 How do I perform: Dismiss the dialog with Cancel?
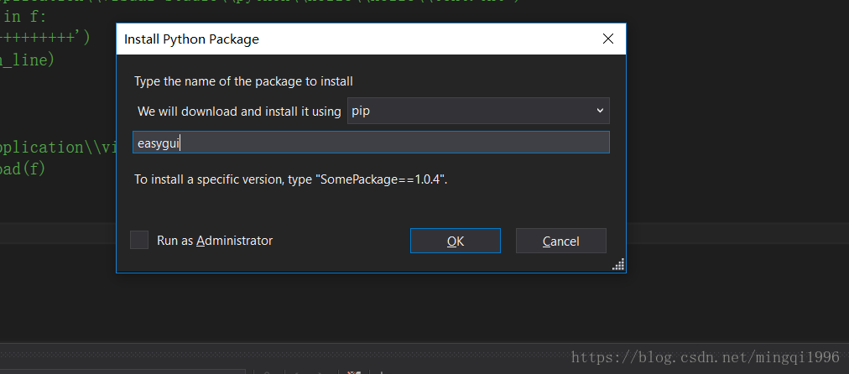pos(561,241)
